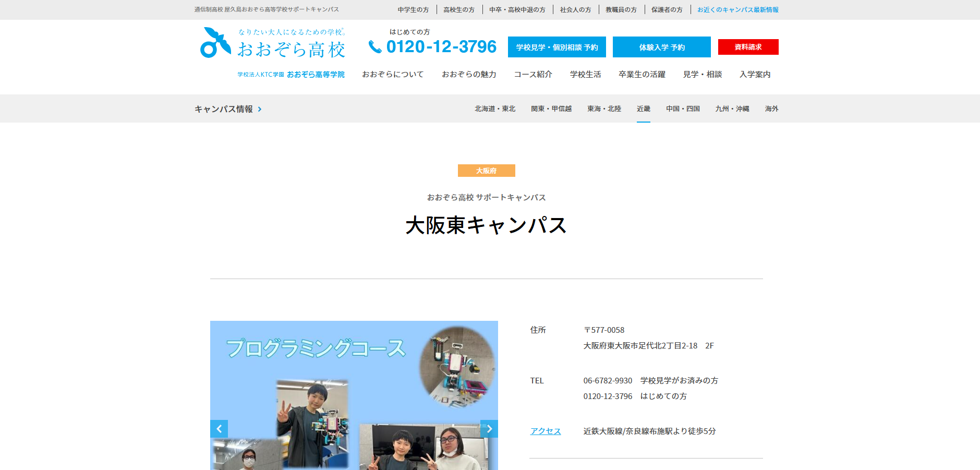Viewport: 980px width, 470px height.
Task: Click おおぞら高校 サポートキャンパス subtitle
Action: tap(486, 198)
